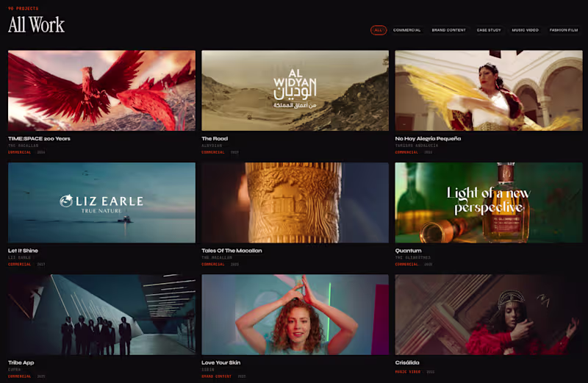Click the Love Your Skin title
588x383 pixels.
(x=221, y=362)
